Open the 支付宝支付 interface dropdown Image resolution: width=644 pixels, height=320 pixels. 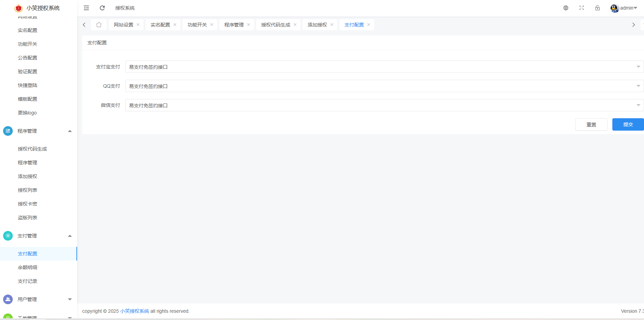[x=384, y=67]
